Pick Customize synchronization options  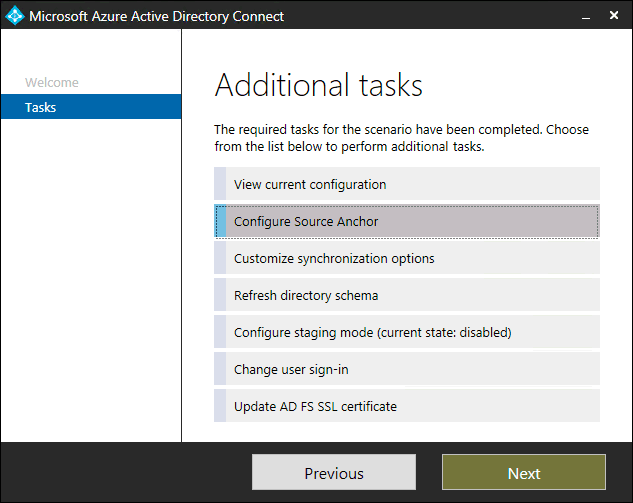(x=407, y=258)
